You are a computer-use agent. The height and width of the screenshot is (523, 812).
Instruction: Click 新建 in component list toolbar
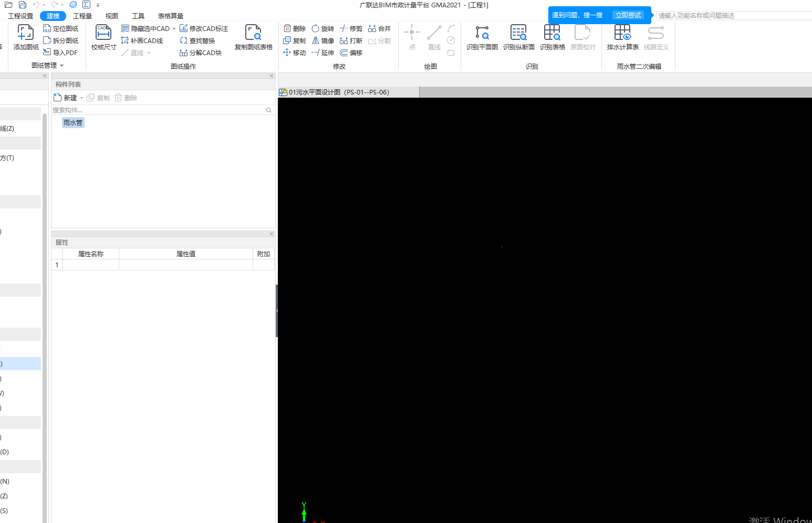(66, 98)
